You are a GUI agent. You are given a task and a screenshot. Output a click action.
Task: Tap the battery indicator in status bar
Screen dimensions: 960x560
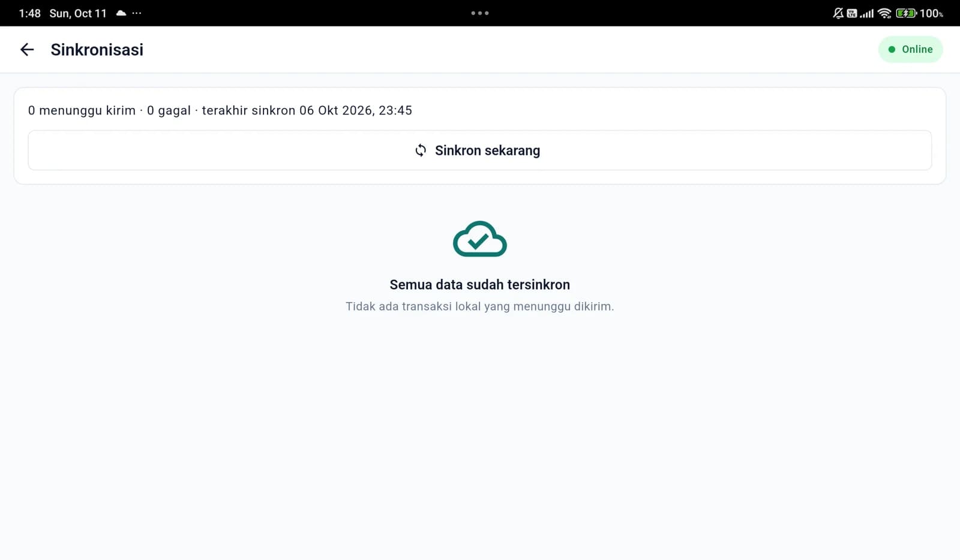coord(906,13)
